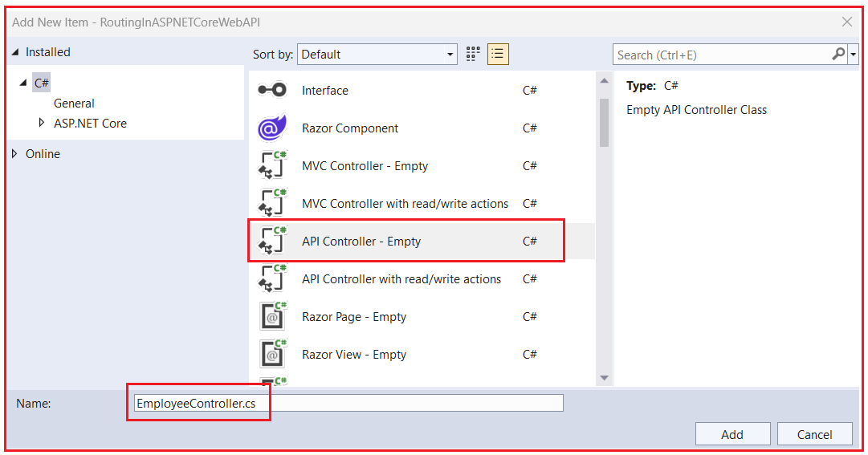Collapse the Installed category

(x=14, y=52)
